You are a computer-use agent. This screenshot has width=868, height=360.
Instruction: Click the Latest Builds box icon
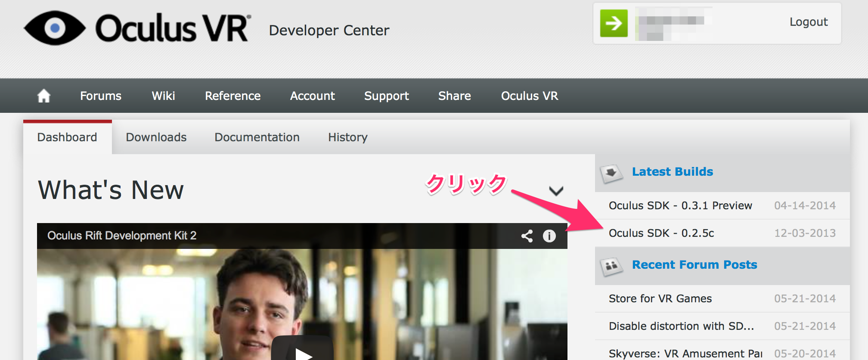pyautogui.click(x=611, y=174)
